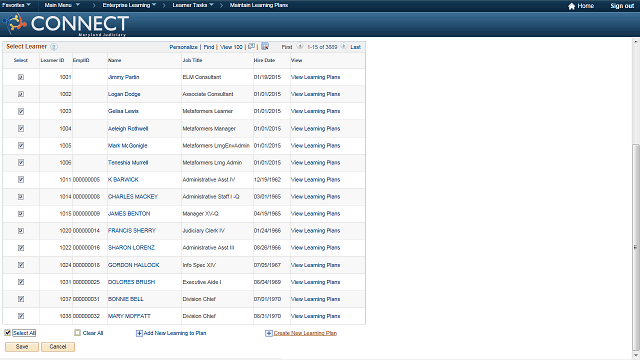Expand the Favorites dropdown menu
The height and width of the screenshot is (360, 640).
(x=16, y=5)
